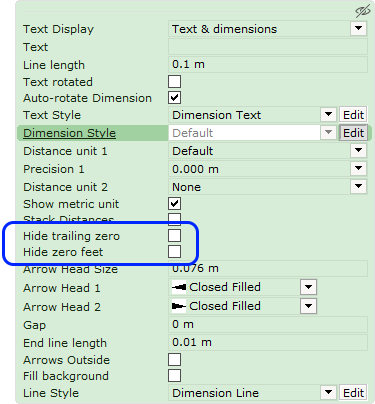Click the hidden-eye icon at panel top
This screenshot has height=404, width=375.
click(363, 11)
